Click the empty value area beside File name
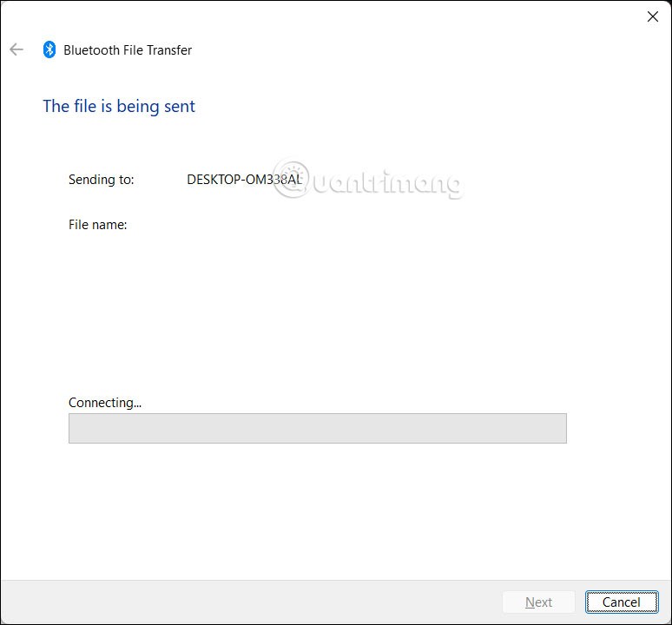 [x=260, y=225]
